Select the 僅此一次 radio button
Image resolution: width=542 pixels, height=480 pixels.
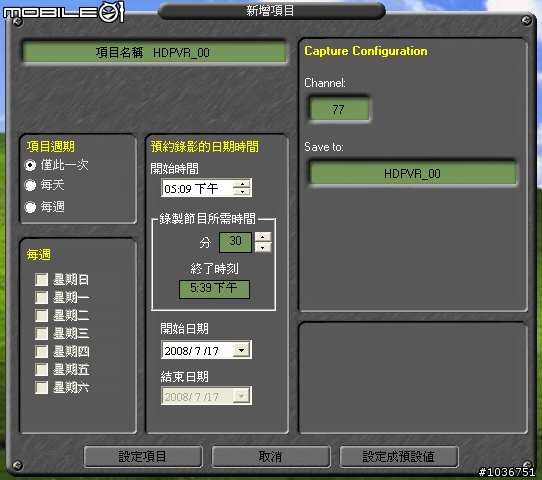(30, 165)
